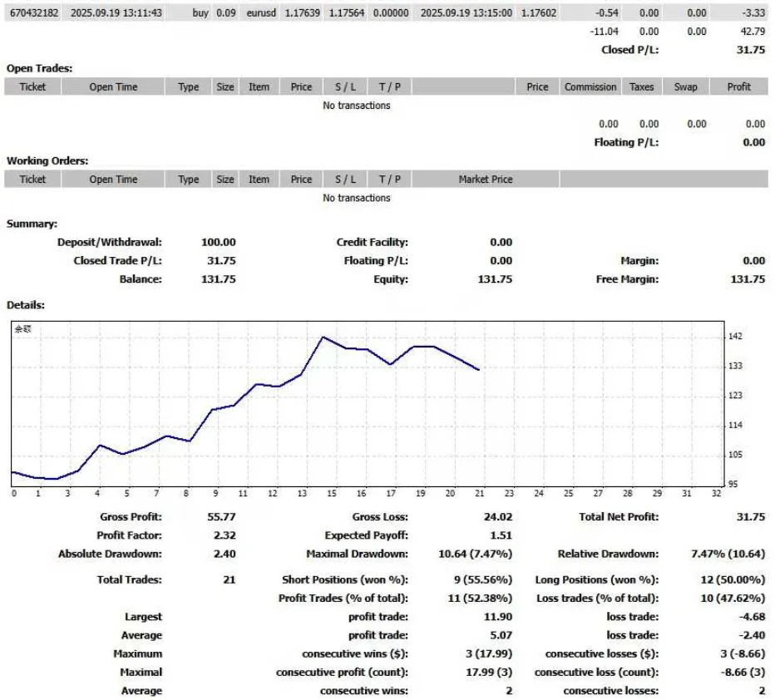
Task: Click the 142 label on chart Y-axis
Action: click(734, 337)
